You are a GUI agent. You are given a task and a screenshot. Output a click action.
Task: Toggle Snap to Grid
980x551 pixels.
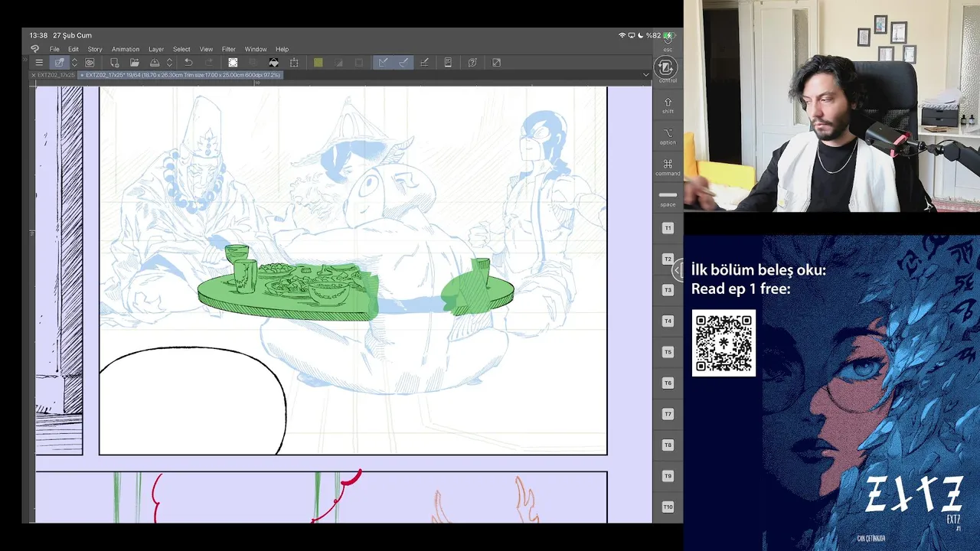click(424, 62)
